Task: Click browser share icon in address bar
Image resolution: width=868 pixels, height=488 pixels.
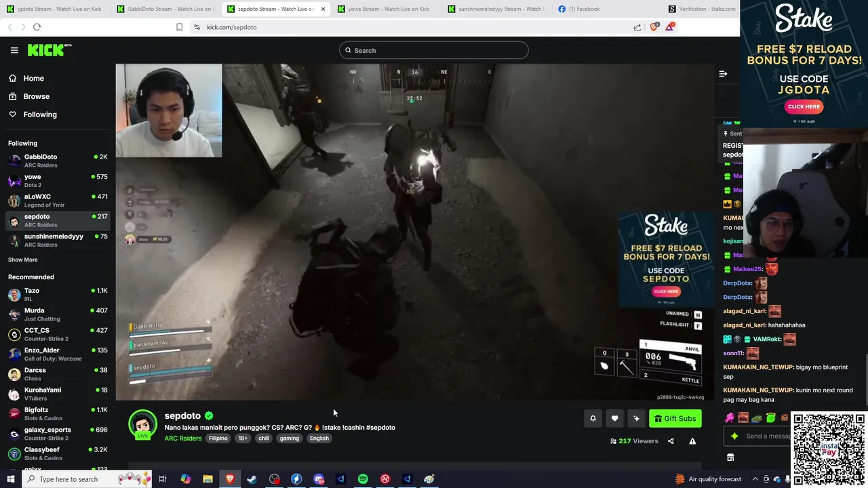Action: tap(637, 27)
